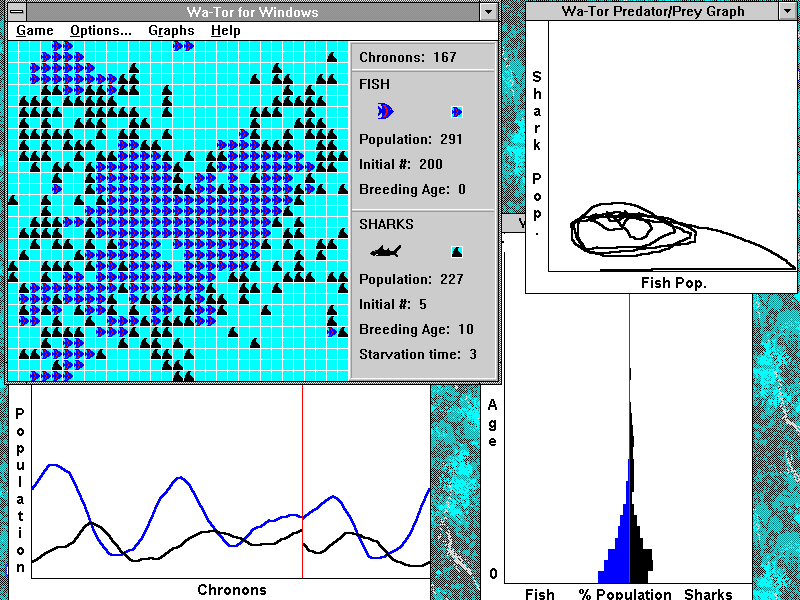Open the Help menu
Viewport: 800px width, 600px height.
click(x=226, y=31)
